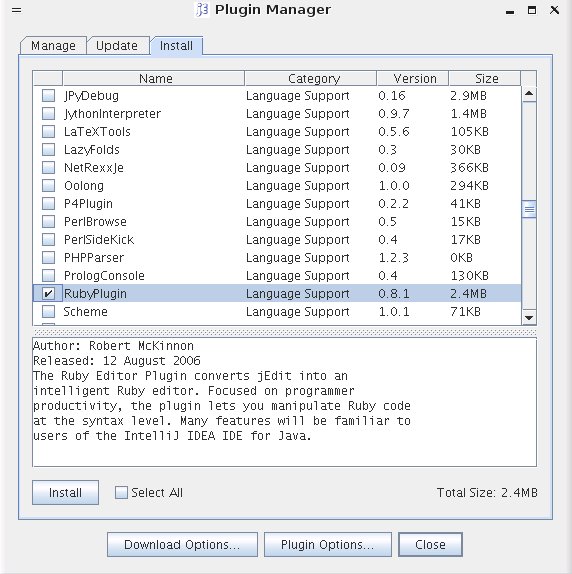
Task: Open the window menu icon at top-left
Action: [16, 10]
